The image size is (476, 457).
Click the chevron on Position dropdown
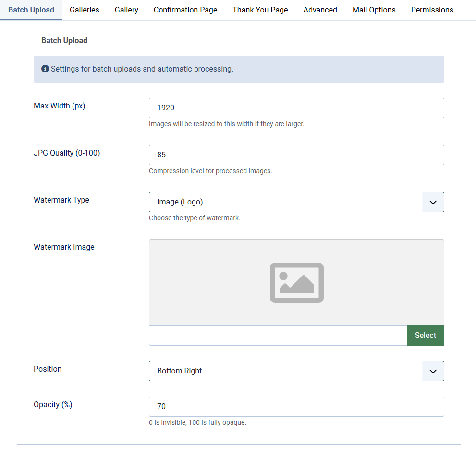(432, 371)
